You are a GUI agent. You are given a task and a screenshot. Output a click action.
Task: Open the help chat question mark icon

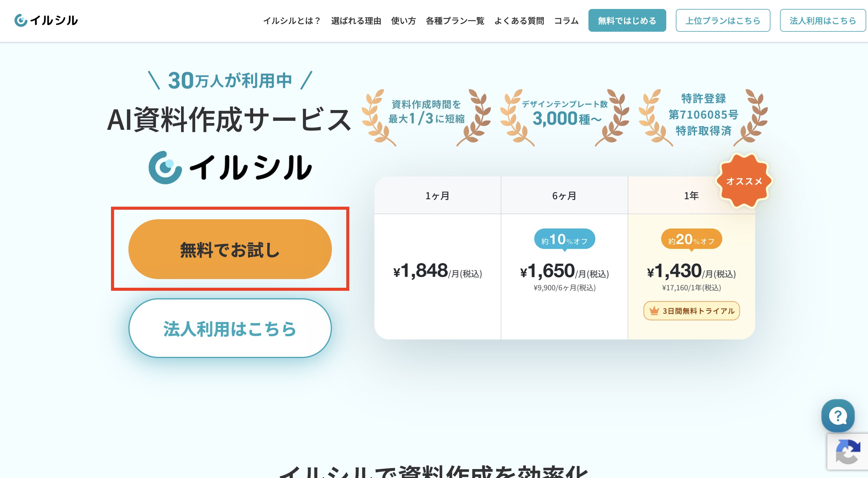[838, 416]
